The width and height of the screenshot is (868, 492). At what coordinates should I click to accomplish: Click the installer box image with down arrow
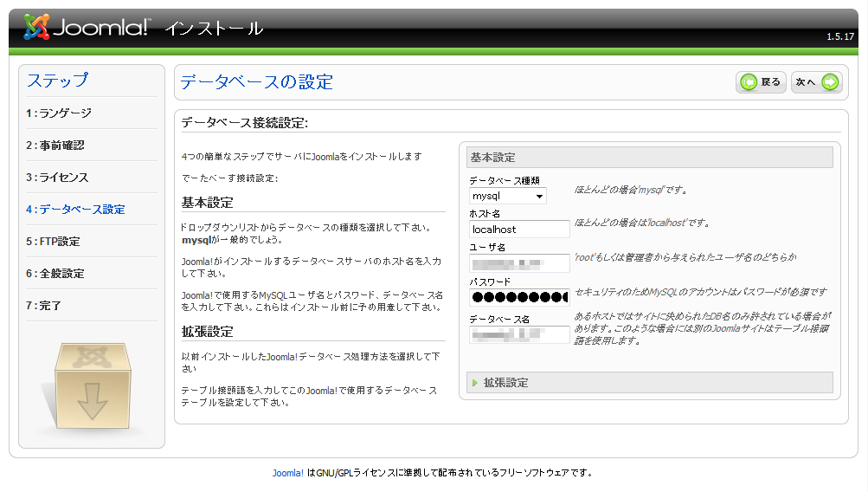pos(92,386)
